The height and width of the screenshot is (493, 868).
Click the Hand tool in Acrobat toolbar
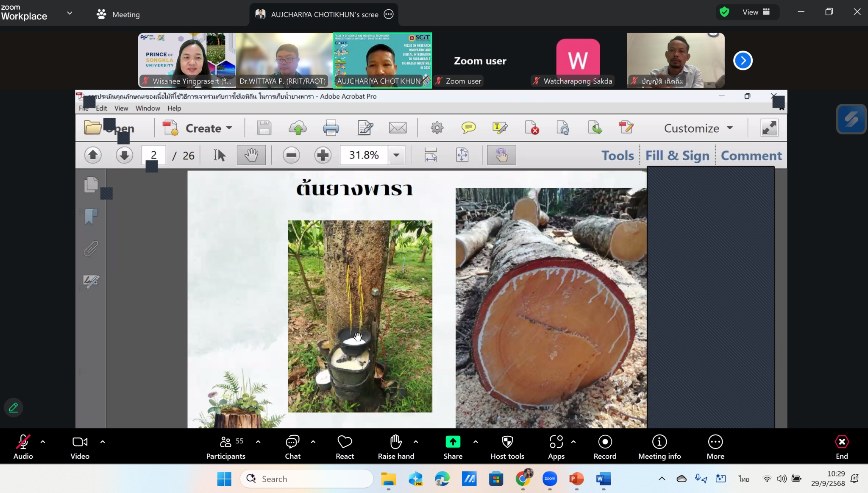tap(251, 155)
